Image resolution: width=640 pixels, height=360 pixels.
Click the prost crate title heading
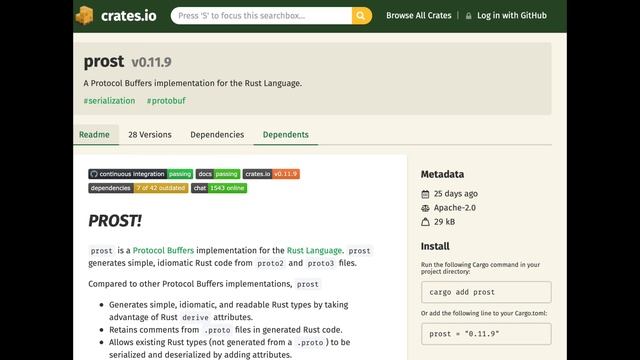104,62
